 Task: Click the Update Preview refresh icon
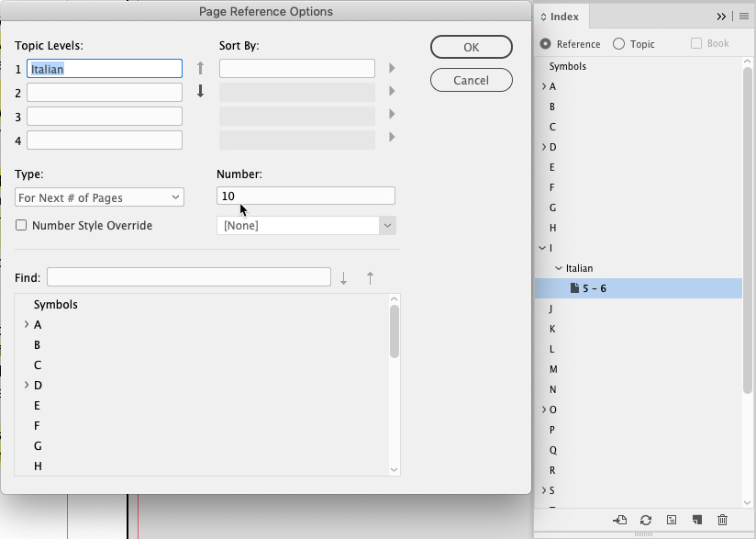(646, 521)
